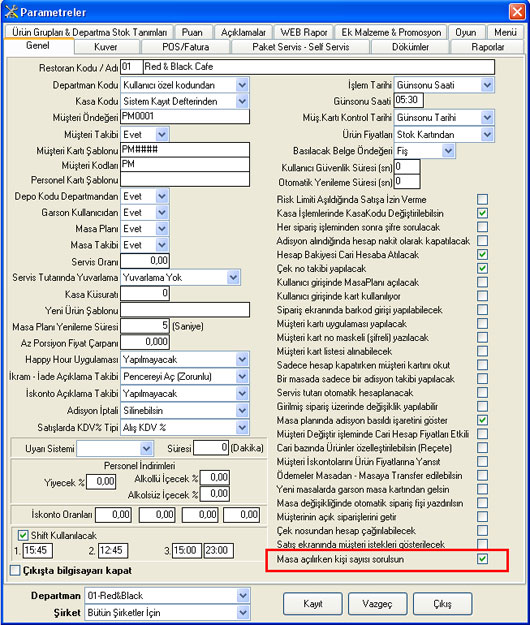530x625 pixels.
Task: Expand the Kasa Kodu dropdown
Action: coord(242,101)
